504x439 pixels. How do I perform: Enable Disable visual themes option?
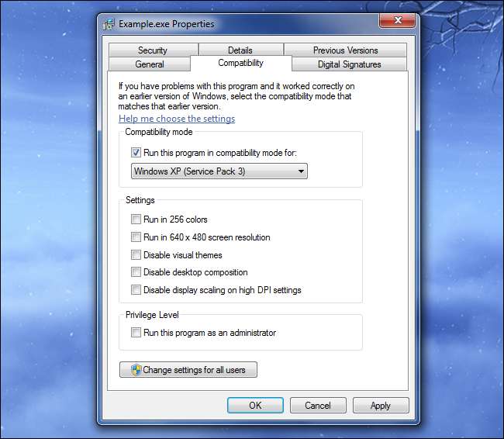pos(136,254)
